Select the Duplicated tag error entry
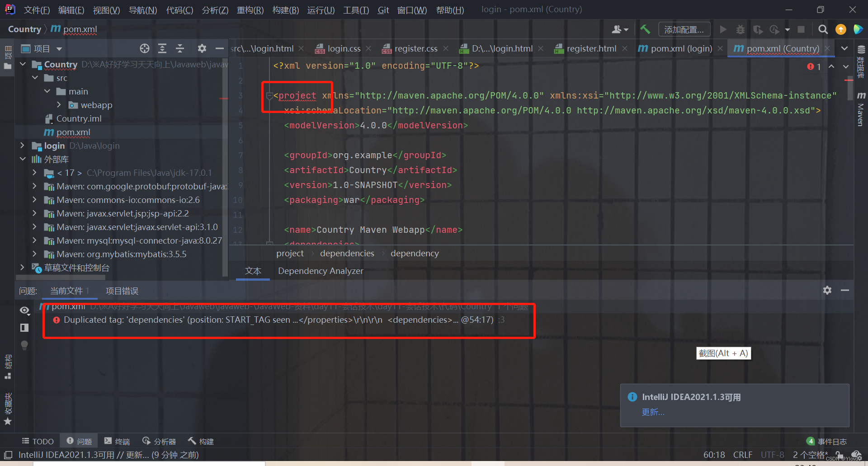868x466 pixels. tap(279, 320)
